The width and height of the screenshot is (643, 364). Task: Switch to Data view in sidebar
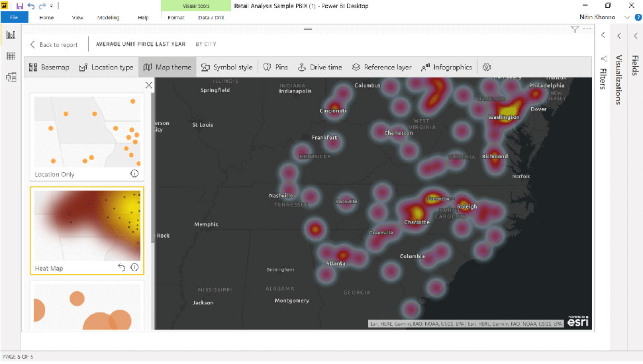pyautogui.click(x=11, y=56)
